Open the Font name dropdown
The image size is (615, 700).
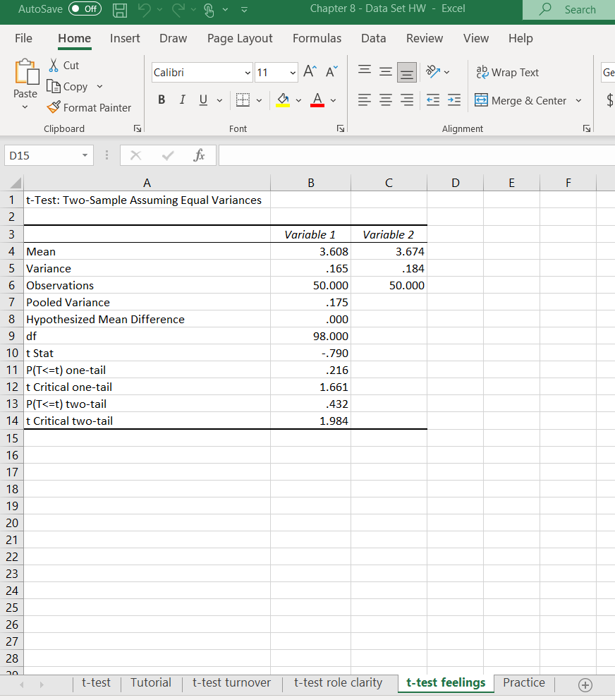coord(248,72)
